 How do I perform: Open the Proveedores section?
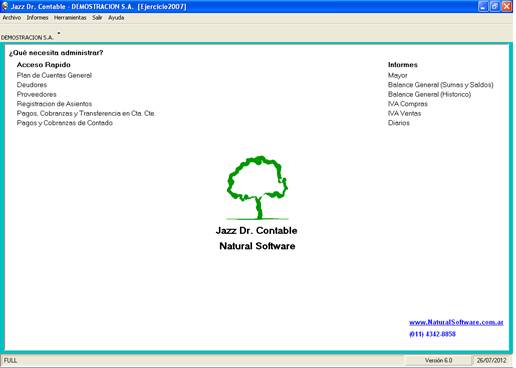36,94
